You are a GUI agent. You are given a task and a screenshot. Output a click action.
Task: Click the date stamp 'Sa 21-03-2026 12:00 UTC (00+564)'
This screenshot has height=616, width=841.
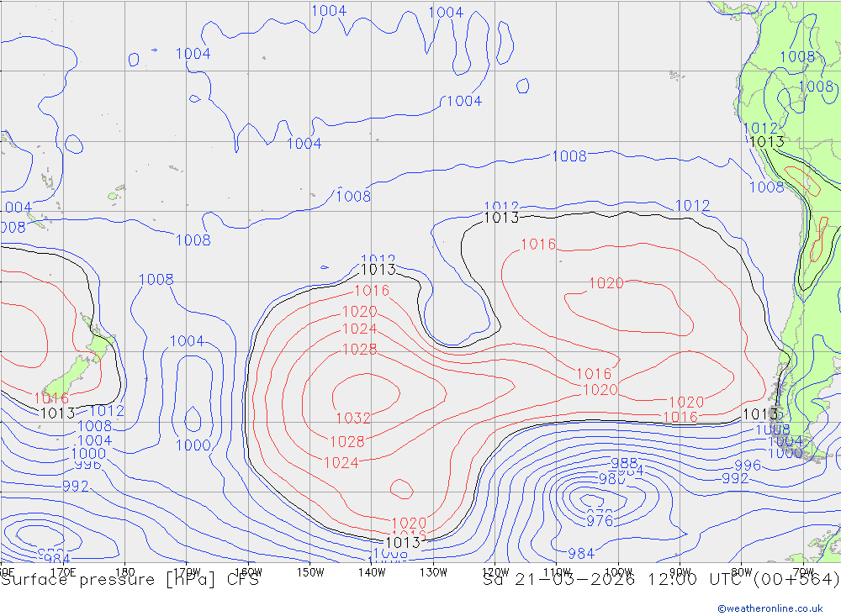[x=661, y=580]
